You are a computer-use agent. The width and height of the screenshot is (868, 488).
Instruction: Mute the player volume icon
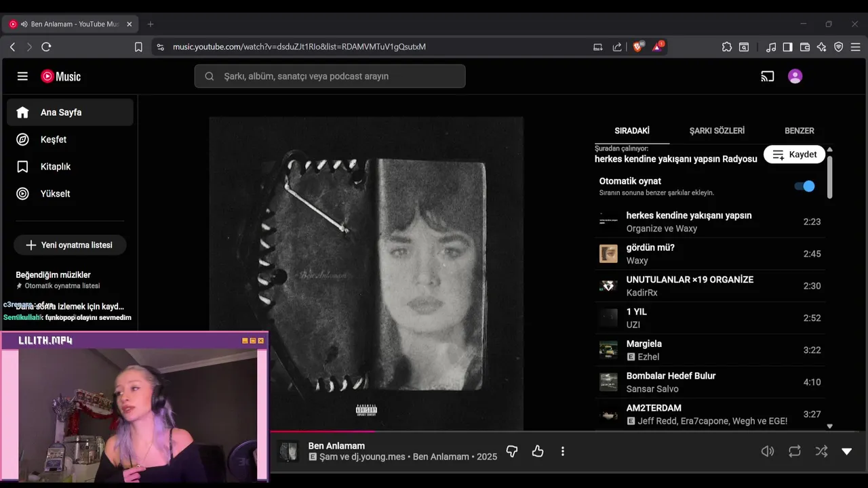[768, 451]
